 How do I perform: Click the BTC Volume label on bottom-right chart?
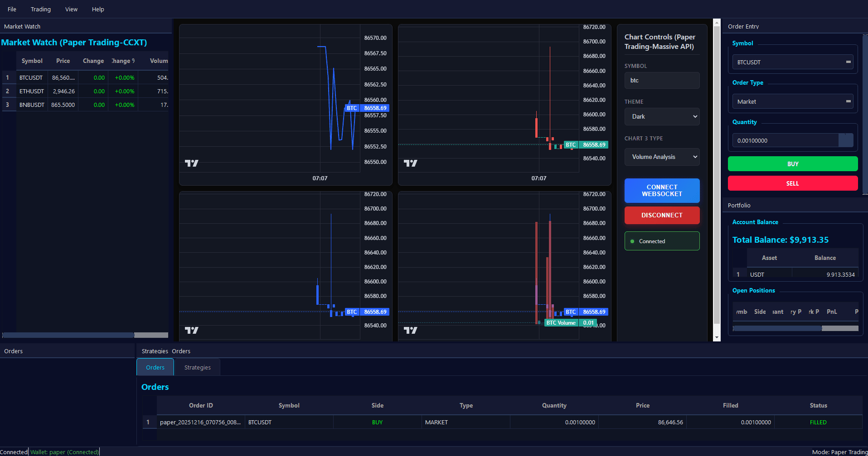pyautogui.click(x=561, y=323)
